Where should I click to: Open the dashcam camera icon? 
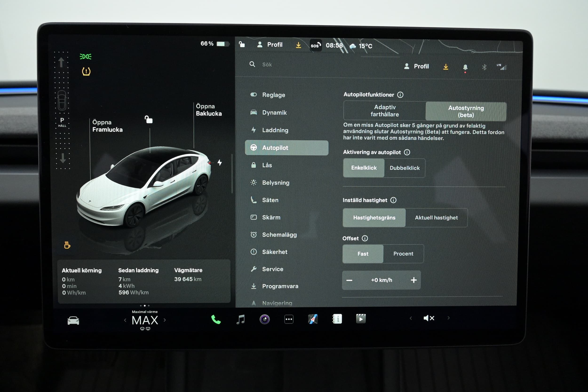click(265, 319)
